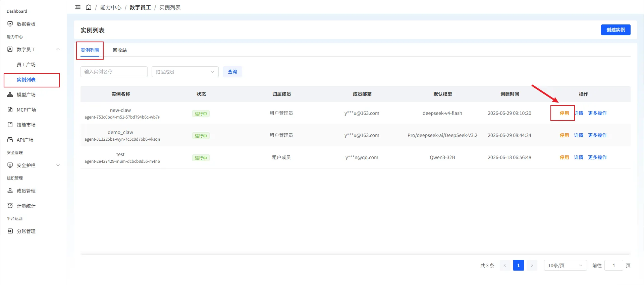Image resolution: width=644 pixels, height=285 pixels.
Task: Click the 创建实例 button
Action: tap(615, 30)
